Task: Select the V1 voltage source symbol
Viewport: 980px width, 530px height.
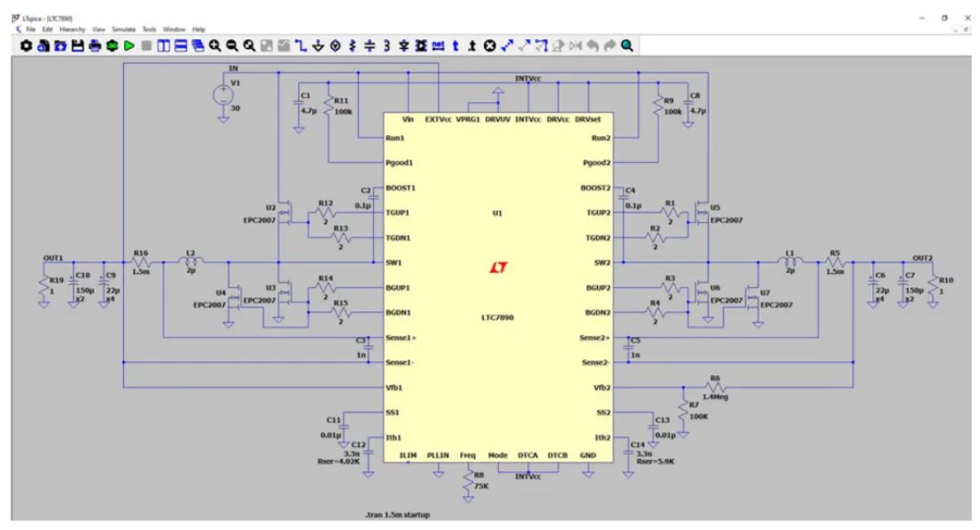Action: [222, 95]
